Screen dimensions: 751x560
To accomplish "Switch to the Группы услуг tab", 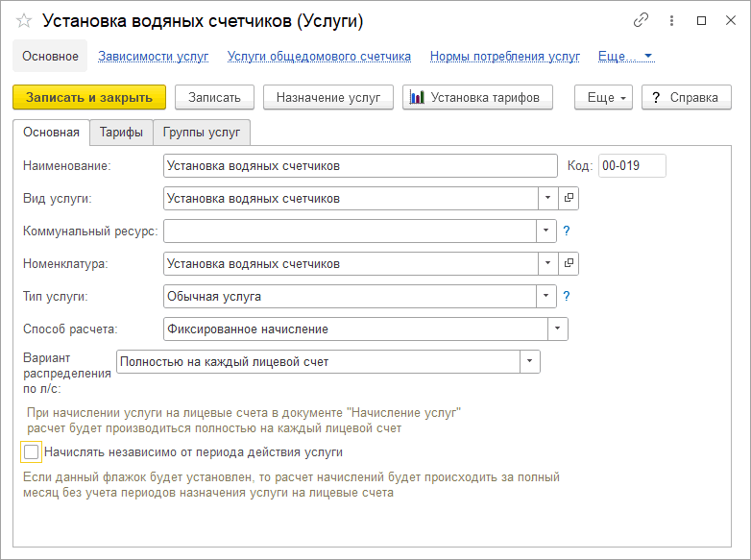I will point(202,133).
